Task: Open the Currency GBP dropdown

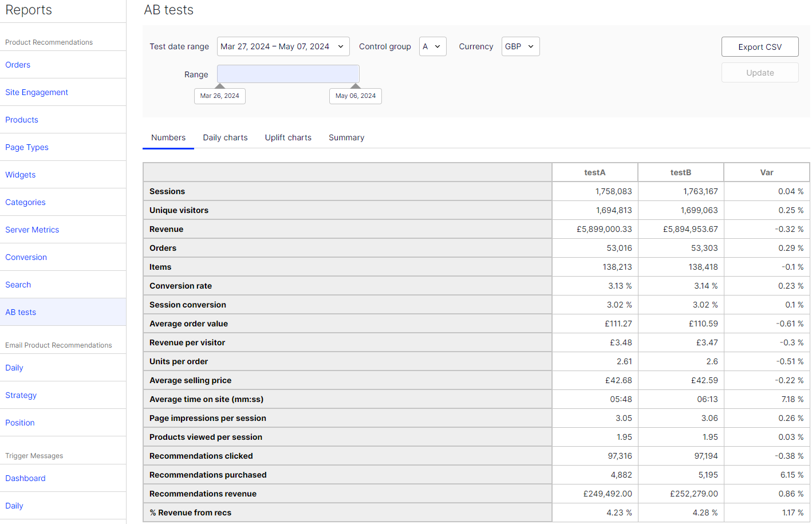Action: pyautogui.click(x=520, y=46)
